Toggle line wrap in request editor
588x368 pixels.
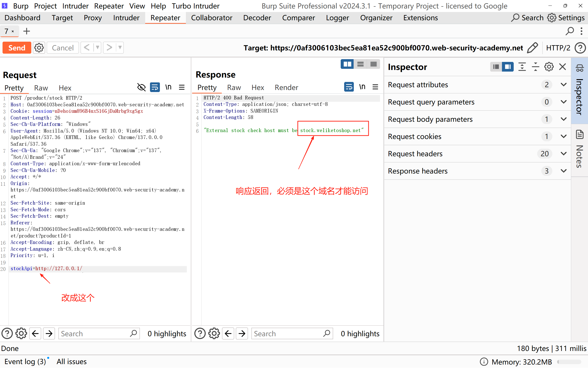pos(155,87)
